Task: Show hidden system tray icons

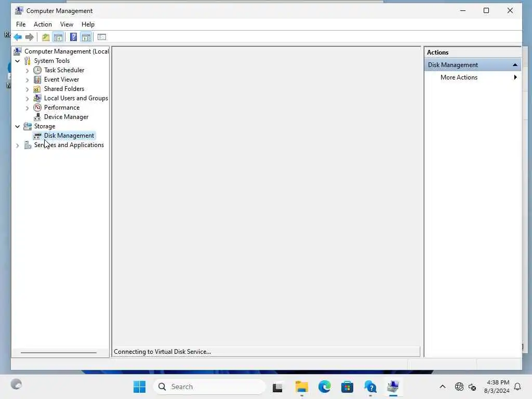Action: point(443,387)
